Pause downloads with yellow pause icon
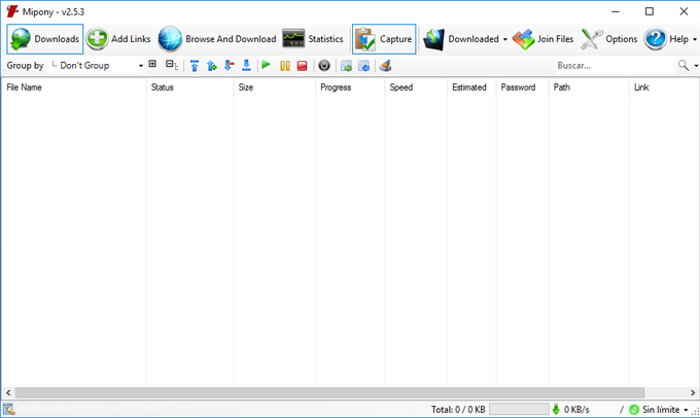Viewport: 700px width, 418px height. click(x=285, y=66)
